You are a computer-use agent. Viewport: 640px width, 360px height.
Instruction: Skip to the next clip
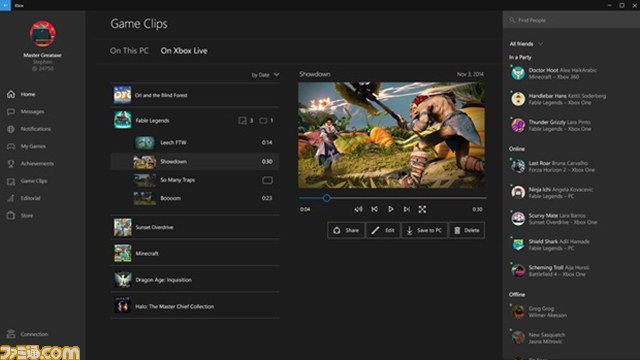click(407, 209)
